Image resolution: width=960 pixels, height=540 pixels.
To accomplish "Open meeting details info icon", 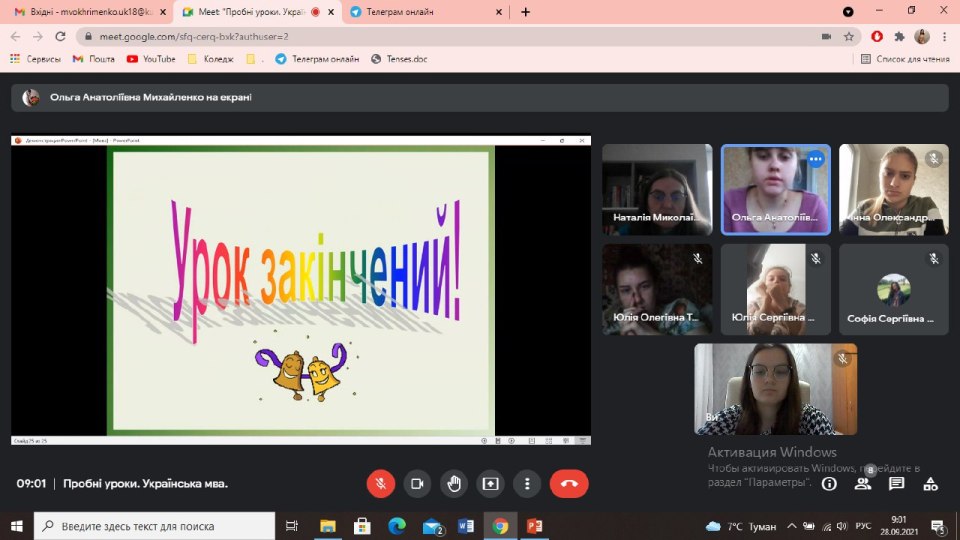I will click(829, 483).
